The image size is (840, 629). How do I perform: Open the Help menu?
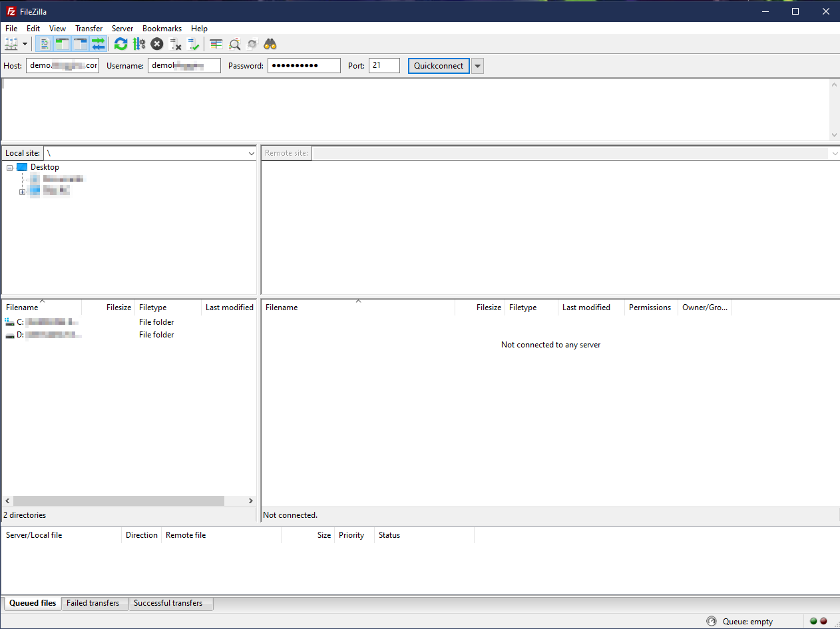pos(199,29)
